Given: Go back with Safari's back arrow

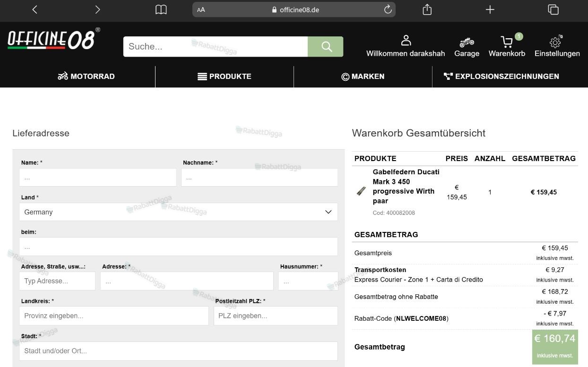Looking at the screenshot, I should tap(35, 9).
